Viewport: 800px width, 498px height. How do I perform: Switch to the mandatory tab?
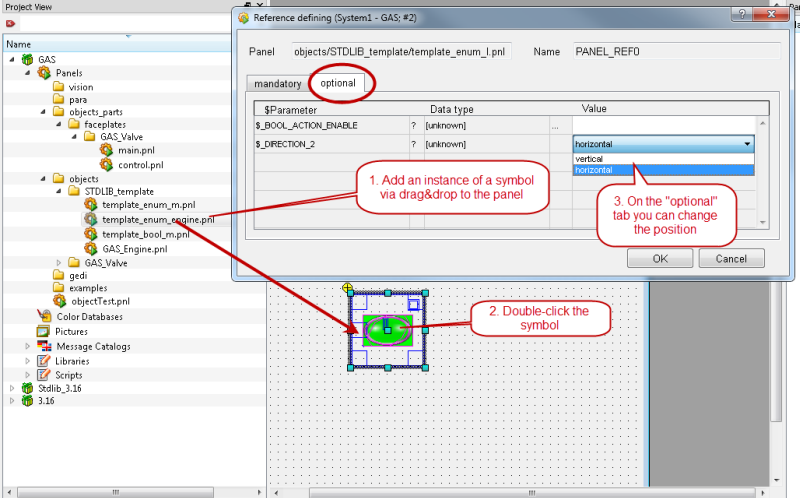(x=278, y=84)
